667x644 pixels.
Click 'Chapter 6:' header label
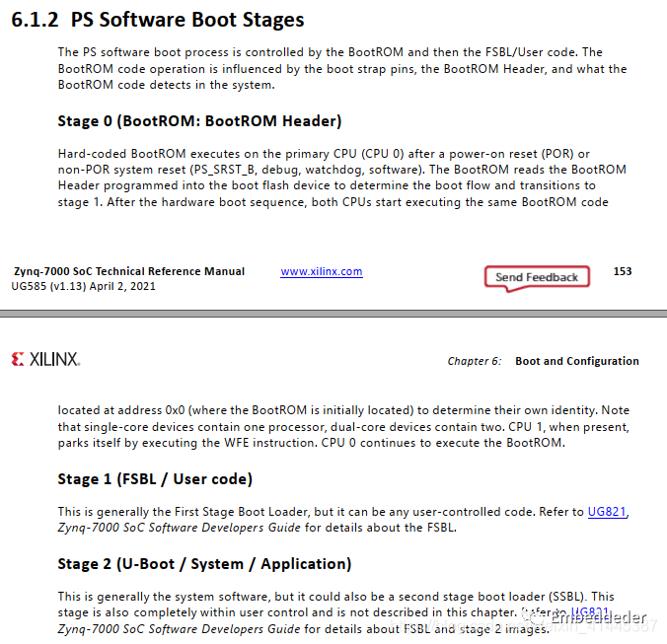(x=475, y=361)
